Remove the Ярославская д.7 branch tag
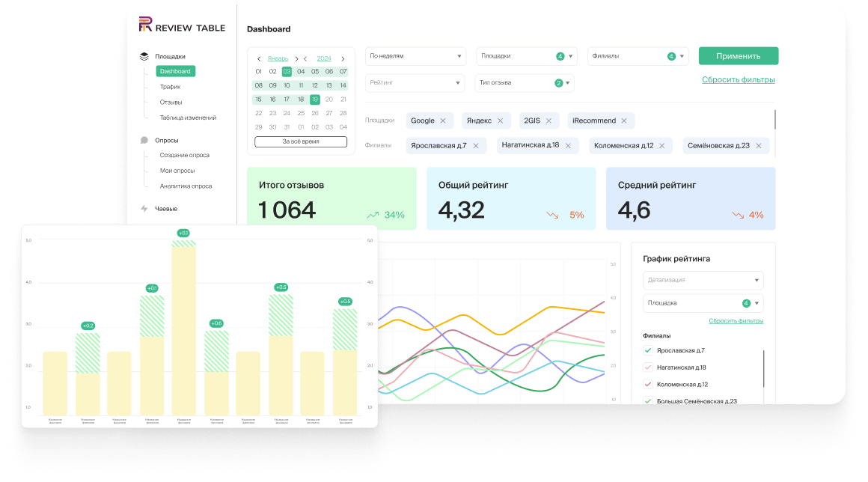 (x=475, y=146)
